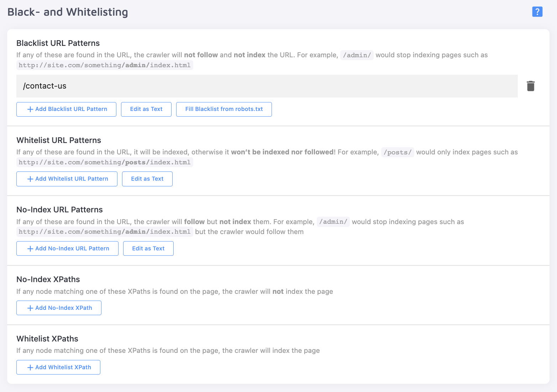557x392 pixels.
Task: Edit Blacklist URL Patterns as text
Action: coord(146,109)
